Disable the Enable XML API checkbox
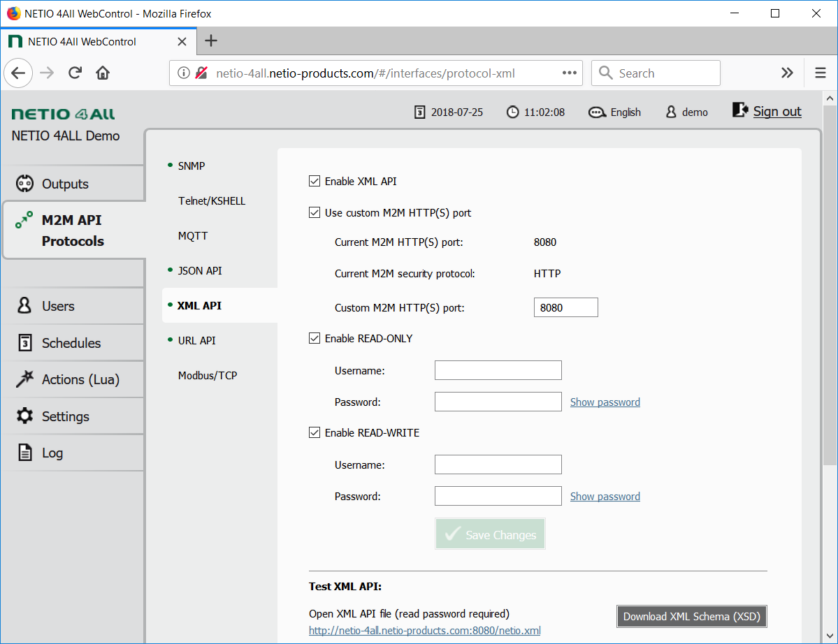The image size is (838, 644). coord(315,182)
